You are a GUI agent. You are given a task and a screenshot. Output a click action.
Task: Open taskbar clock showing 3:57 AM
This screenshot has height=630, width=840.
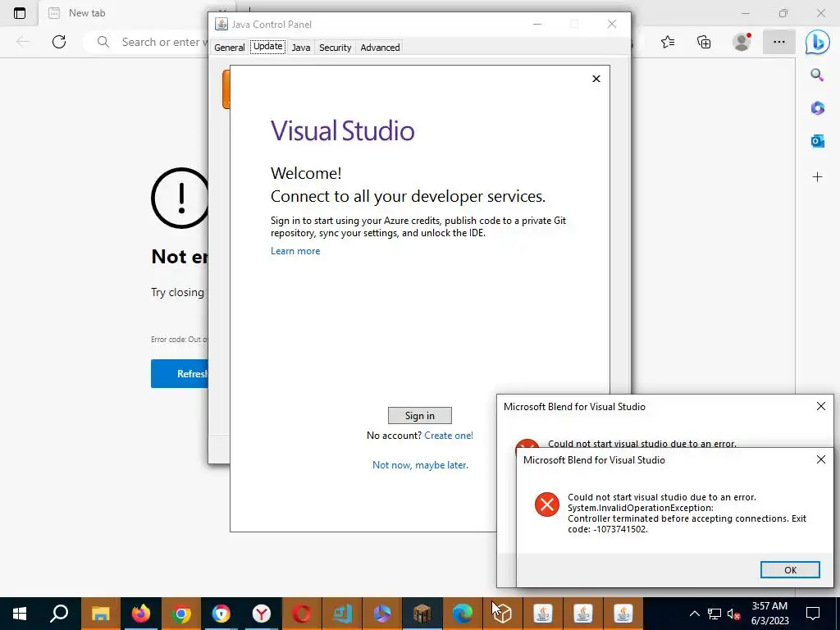pos(769,614)
